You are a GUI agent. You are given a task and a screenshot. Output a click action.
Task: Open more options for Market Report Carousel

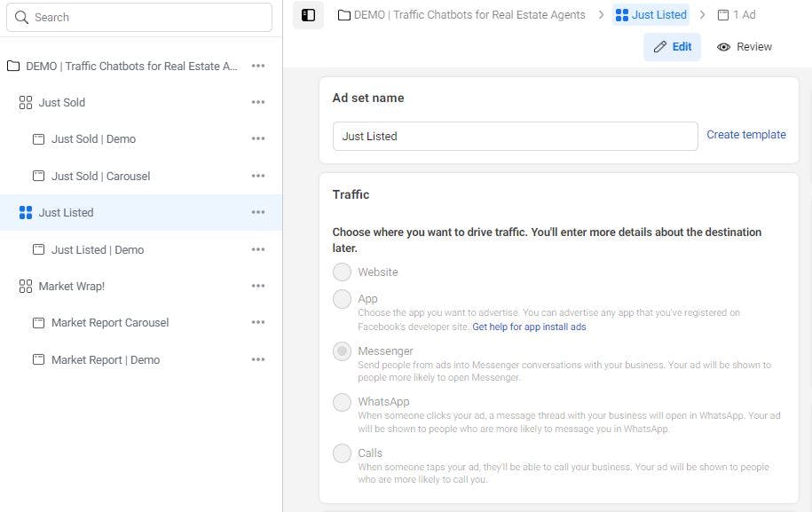coord(258,323)
